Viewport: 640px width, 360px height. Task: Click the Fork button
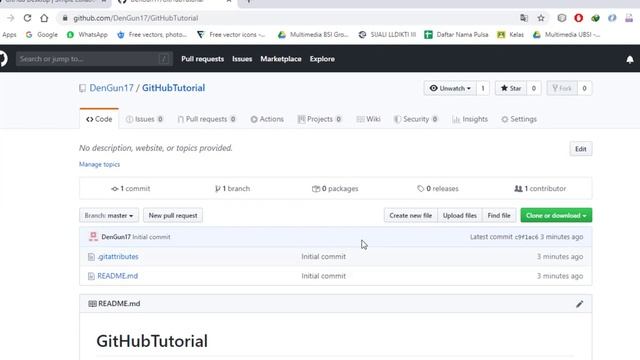tap(562, 88)
